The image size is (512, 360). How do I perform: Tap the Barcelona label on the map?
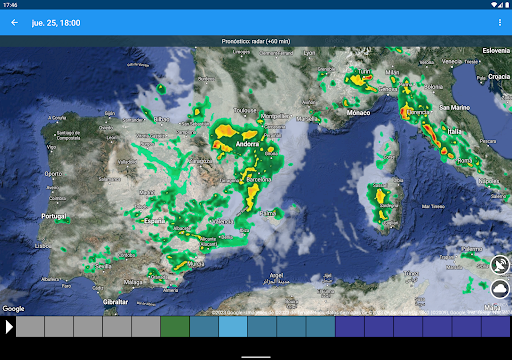click(259, 179)
